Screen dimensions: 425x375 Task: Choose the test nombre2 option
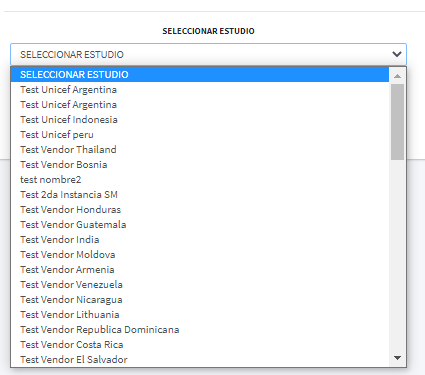click(x=200, y=180)
